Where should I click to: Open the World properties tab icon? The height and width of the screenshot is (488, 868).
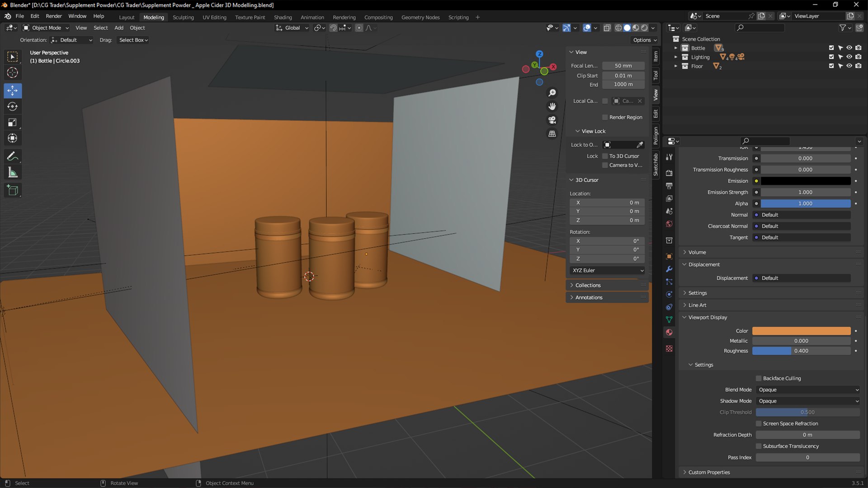click(x=669, y=224)
